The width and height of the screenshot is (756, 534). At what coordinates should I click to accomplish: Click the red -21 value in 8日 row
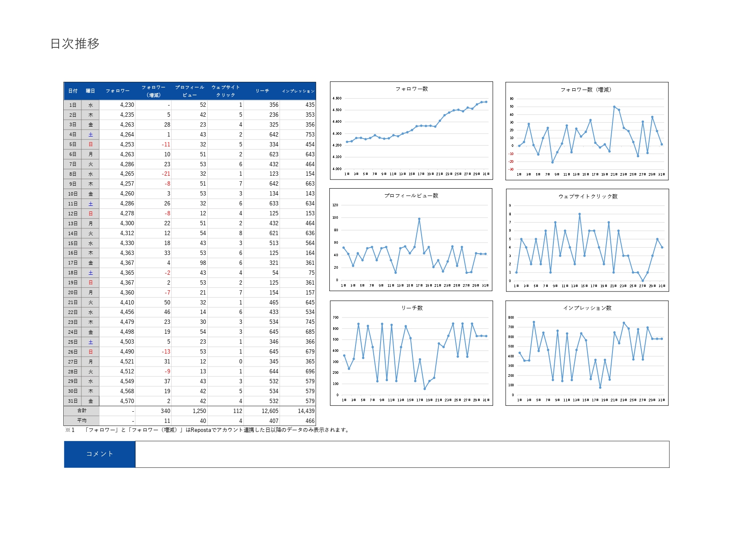tap(166, 174)
